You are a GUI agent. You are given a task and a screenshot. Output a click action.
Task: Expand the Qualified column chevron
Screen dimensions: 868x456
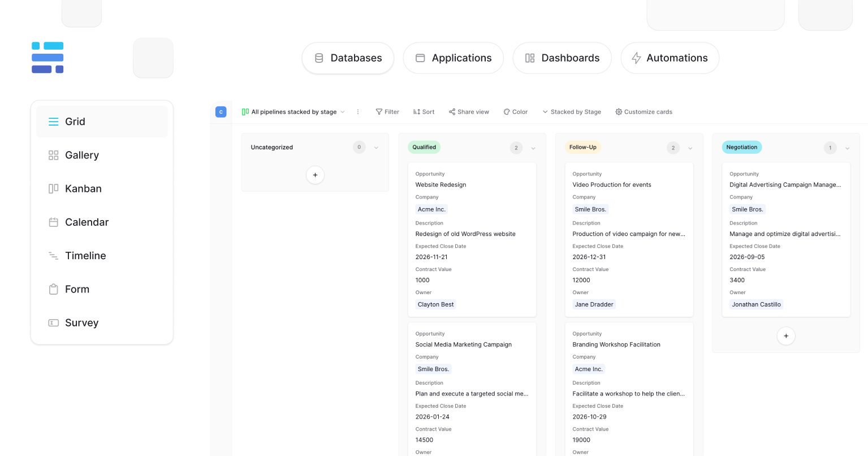coord(533,148)
